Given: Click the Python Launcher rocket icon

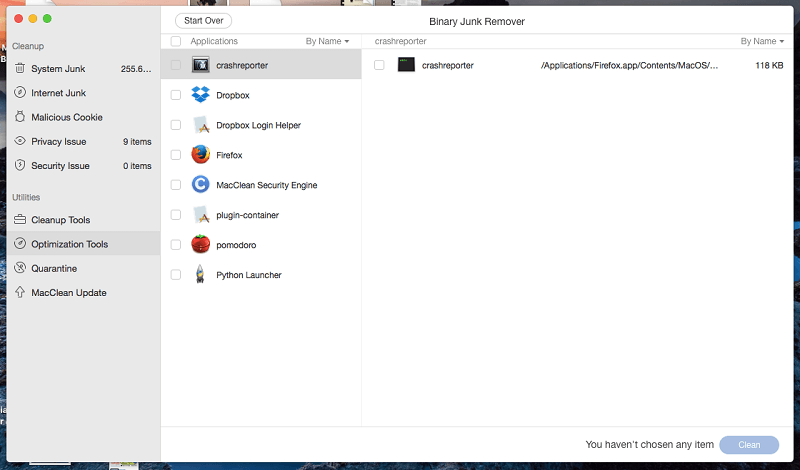Looking at the screenshot, I should point(201,274).
